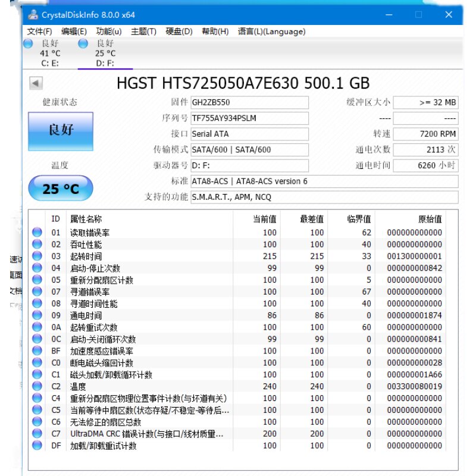The width and height of the screenshot is (476, 476).
Task: Click the previous disk arrow button
Action: (x=36, y=83)
